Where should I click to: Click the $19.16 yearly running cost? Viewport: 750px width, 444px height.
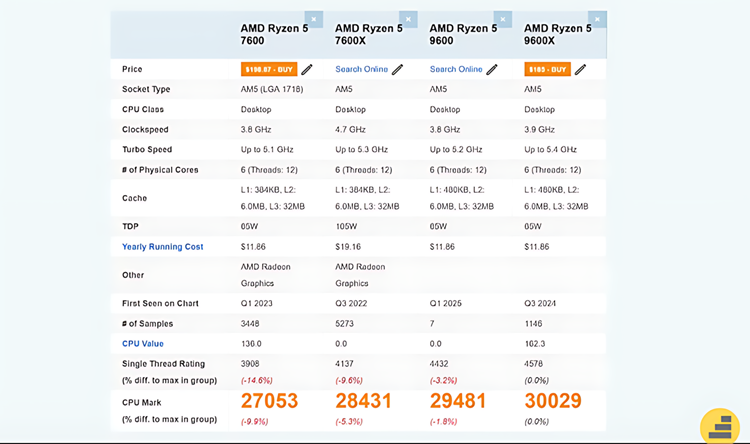pyautogui.click(x=348, y=247)
